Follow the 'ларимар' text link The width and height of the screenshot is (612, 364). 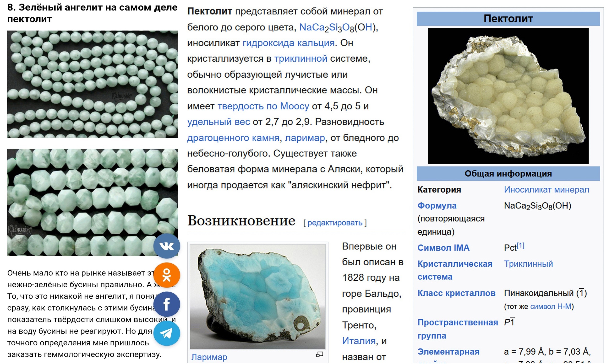[305, 138]
